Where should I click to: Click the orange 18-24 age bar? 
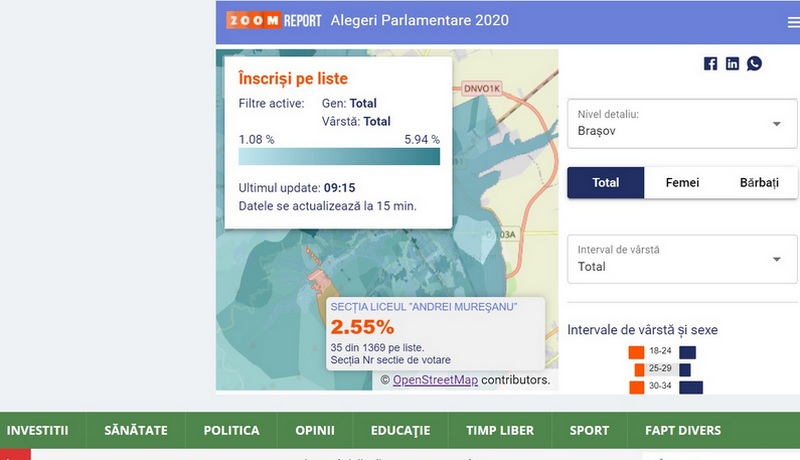(634, 352)
